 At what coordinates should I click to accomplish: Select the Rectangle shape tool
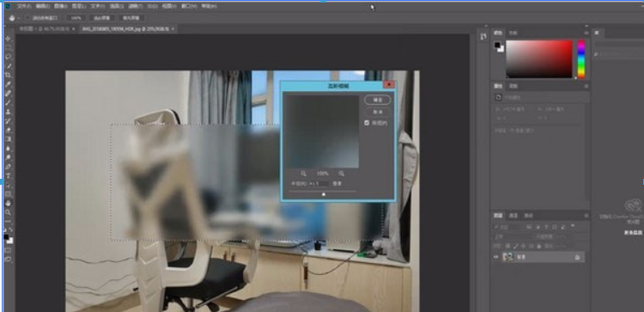(x=8, y=194)
